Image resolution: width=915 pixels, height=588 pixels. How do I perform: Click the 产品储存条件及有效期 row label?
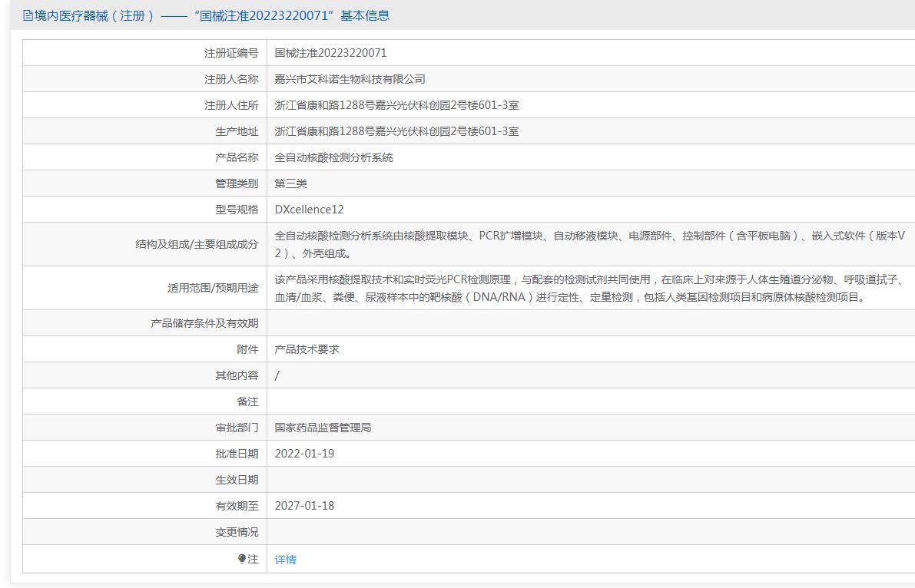point(204,323)
